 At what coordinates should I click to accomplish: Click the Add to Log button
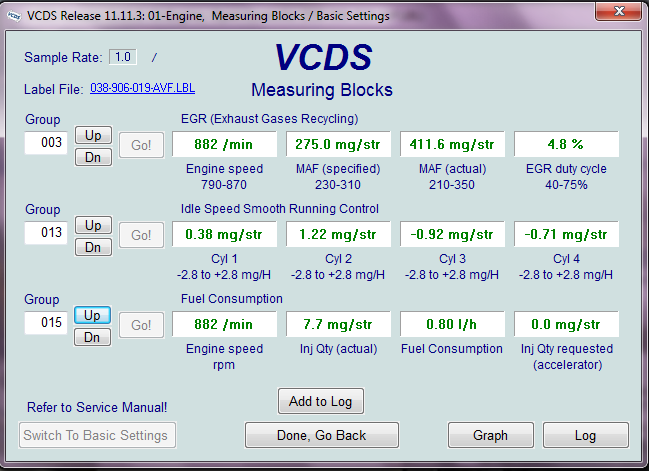tap(321, 401)
